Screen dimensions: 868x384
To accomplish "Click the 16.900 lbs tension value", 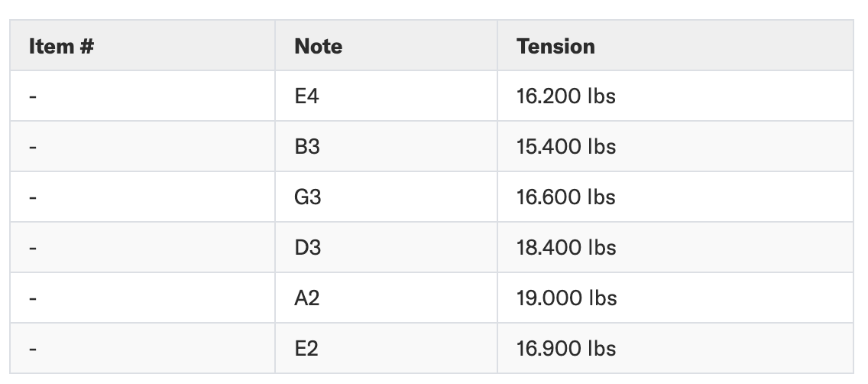I will [x=566, y=349].
